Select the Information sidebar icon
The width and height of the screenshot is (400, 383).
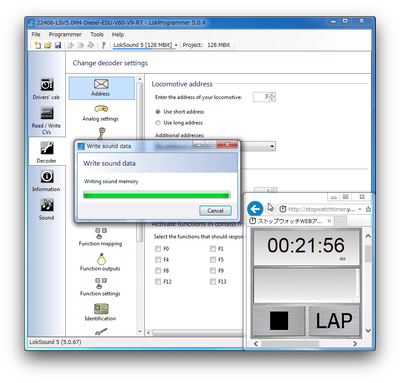coord(46,181)
